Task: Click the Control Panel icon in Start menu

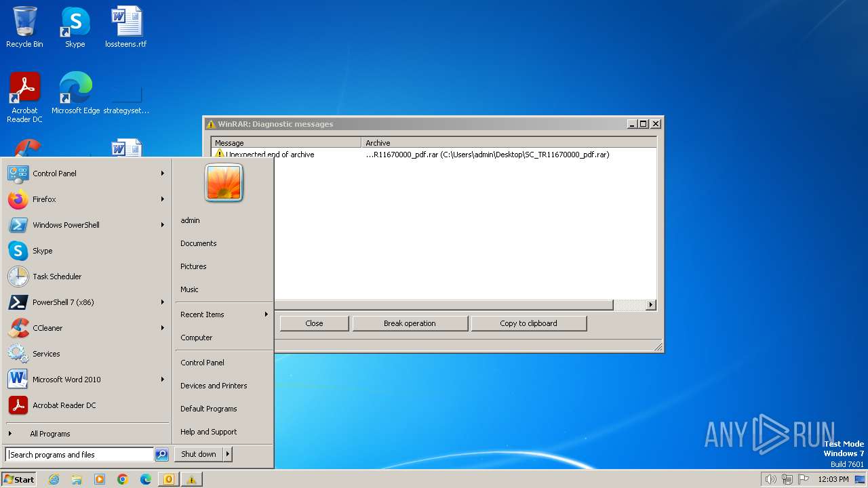Action: pos(18,174)
